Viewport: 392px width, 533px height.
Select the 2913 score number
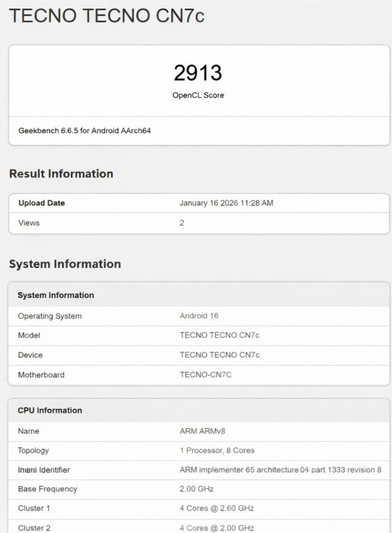[197, 73]
